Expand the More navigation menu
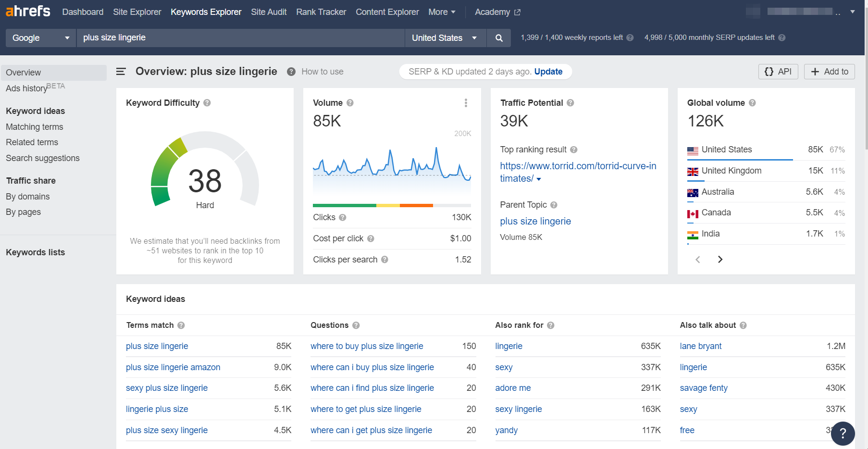Viewport: 868px width, 449px height. [x=442, y=12]
